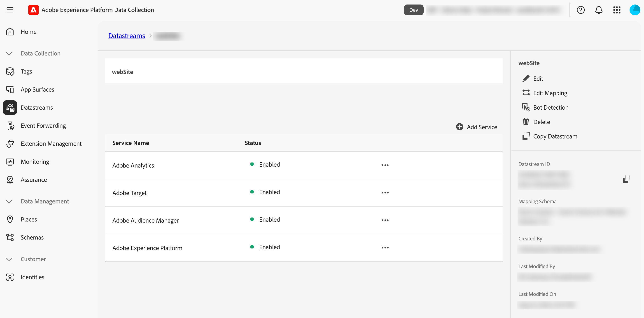Open more options for Adobe Experience Platform
The height and width of the screenshot is (318, 644).
(385, 247)
